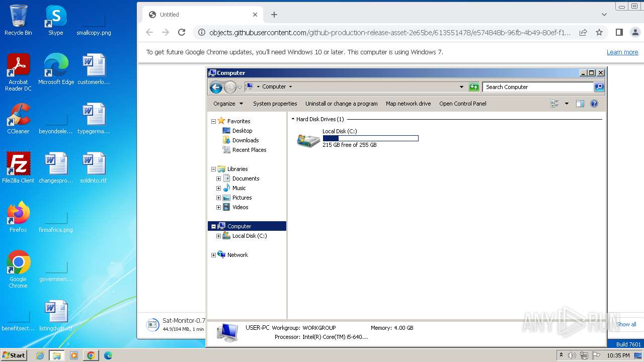This screenshot has width=644, height=362.
Task: Expand the Music library node
Action: (218, 188)
